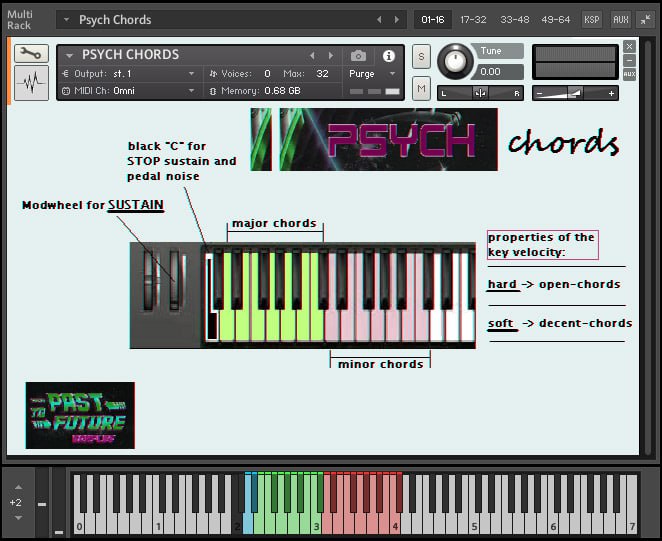The width and height of the screenshot is (662, 541).
Task: Toggle the KSP multi script editor
Action: click(x=591, y=19)
